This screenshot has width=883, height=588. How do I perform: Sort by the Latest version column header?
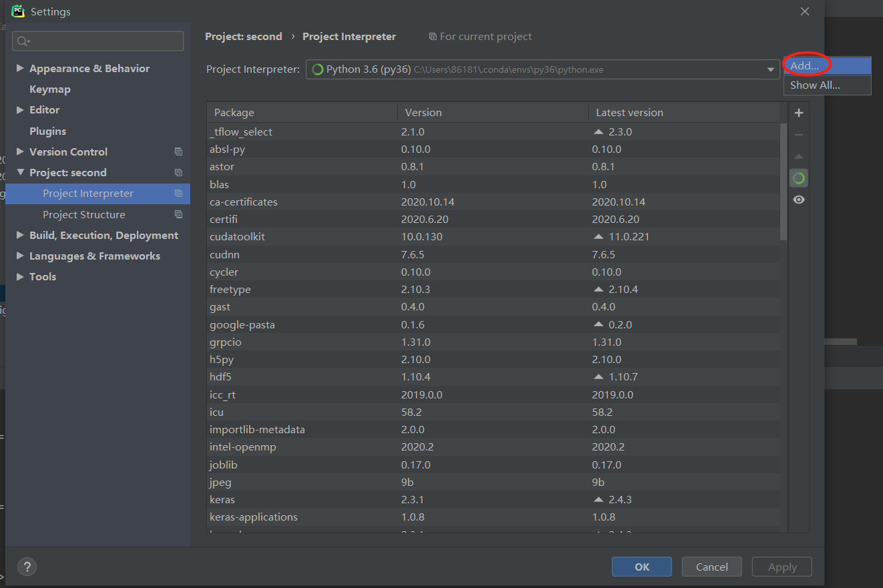685,112
